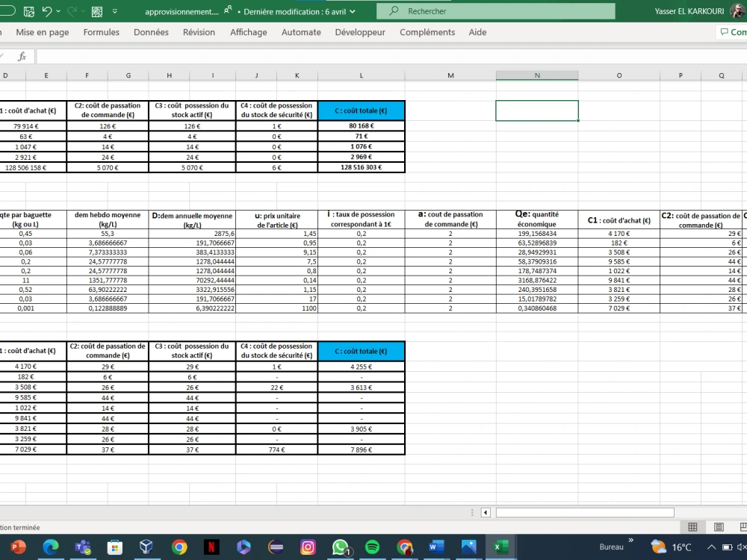Open Instagram from the taskbar
Screen dimensions: 747x560
(x=308, y=547)
